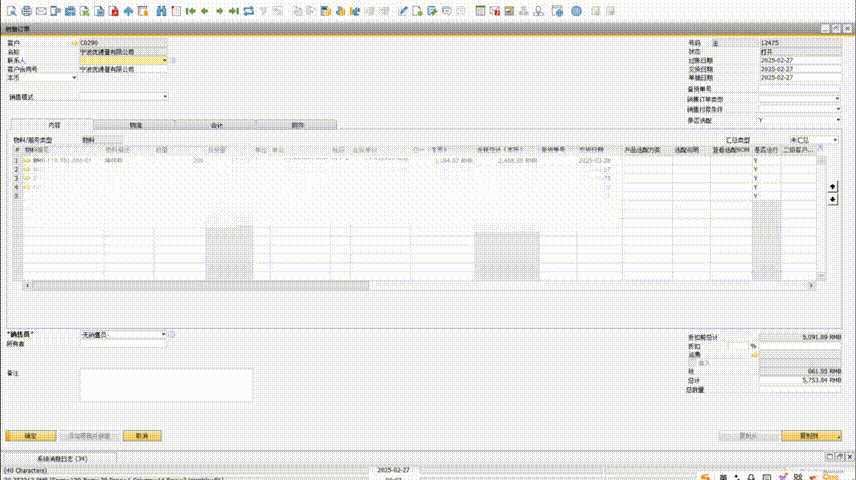Open the 销售员 sales employee dropdown
This screenshot has width=856, height=480.
164,334
